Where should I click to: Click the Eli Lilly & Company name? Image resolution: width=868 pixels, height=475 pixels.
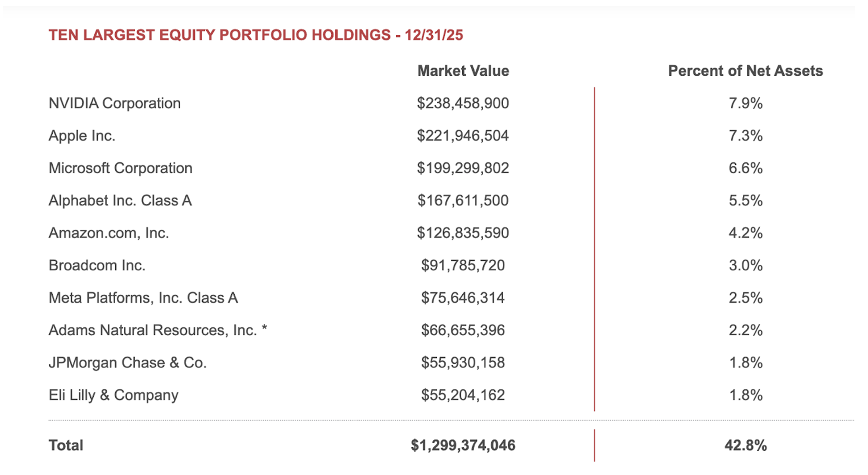[x=113, y=395]
